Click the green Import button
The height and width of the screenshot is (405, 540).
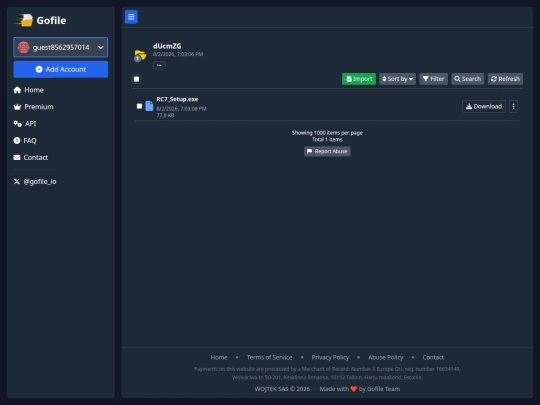[359, 79]
